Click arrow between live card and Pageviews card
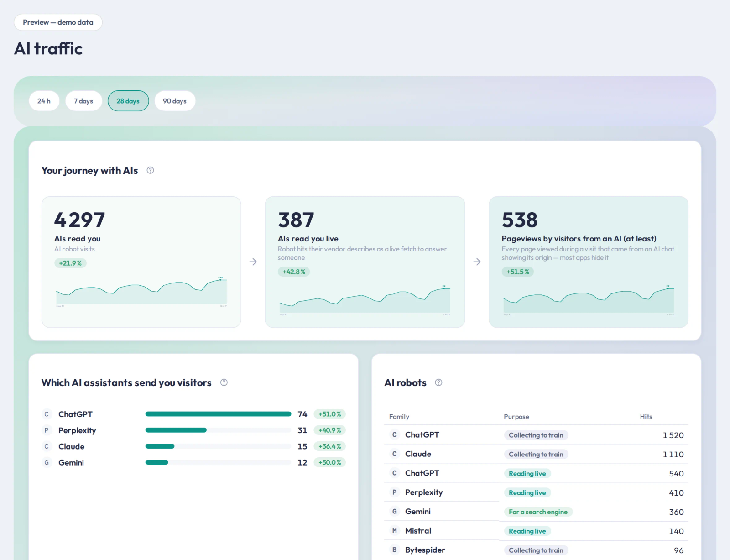 coord(477,262)
